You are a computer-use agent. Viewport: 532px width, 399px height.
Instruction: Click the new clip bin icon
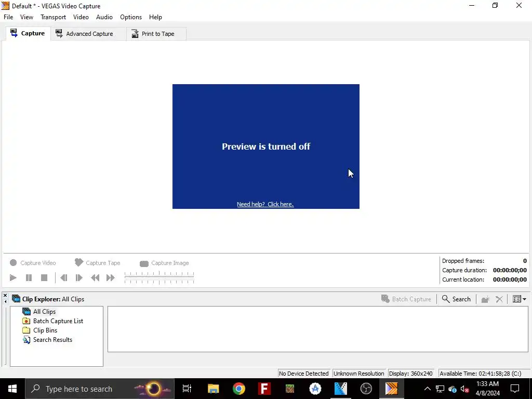click(486, 299)
